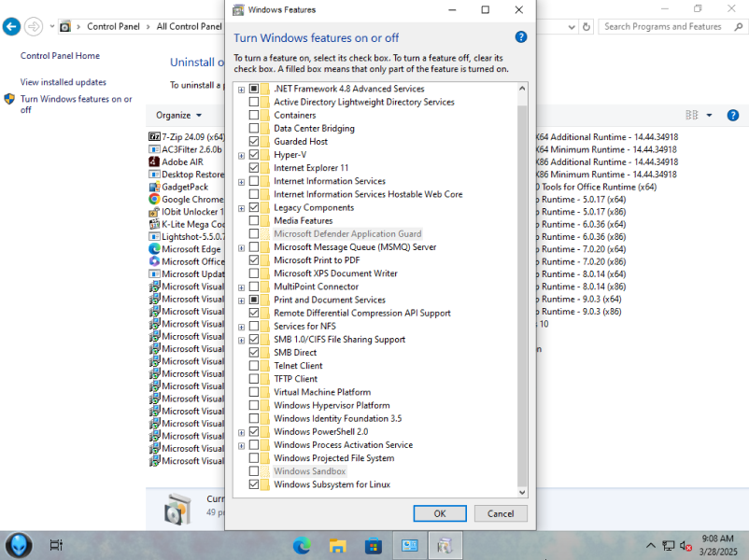749x560 pixels.
Task: Open the view options dropdown arrow
Action: (x=709, y=115)
